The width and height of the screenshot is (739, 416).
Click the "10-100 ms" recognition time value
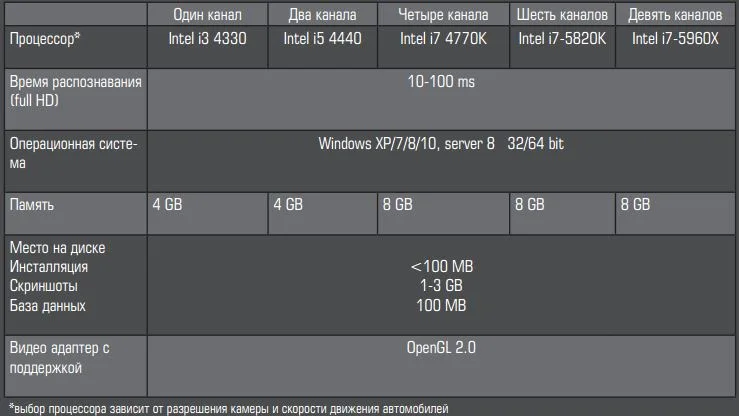coord(441,81)
